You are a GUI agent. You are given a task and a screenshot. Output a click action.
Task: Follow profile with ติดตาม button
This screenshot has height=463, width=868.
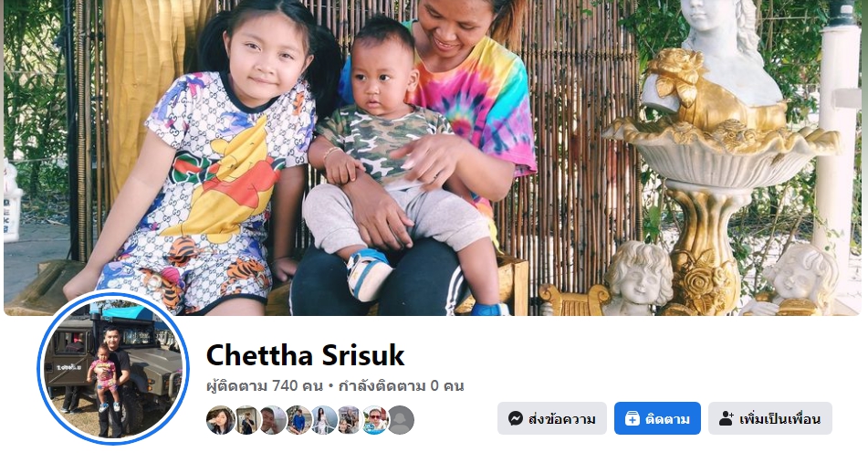[657, 418]
